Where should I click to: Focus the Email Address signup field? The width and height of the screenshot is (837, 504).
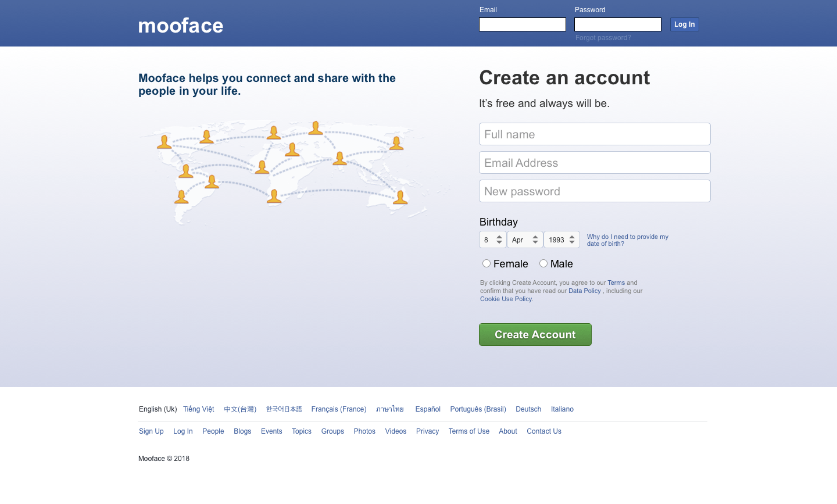tap(595, 162)
